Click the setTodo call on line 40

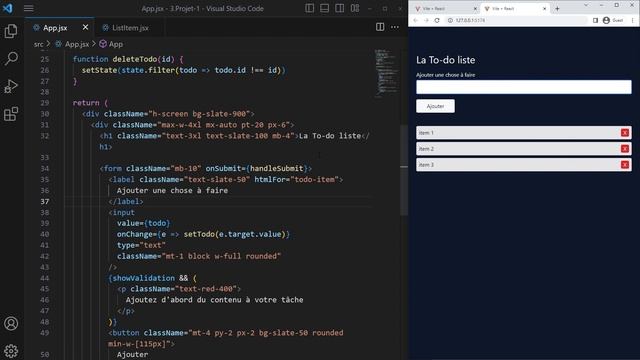199,234
